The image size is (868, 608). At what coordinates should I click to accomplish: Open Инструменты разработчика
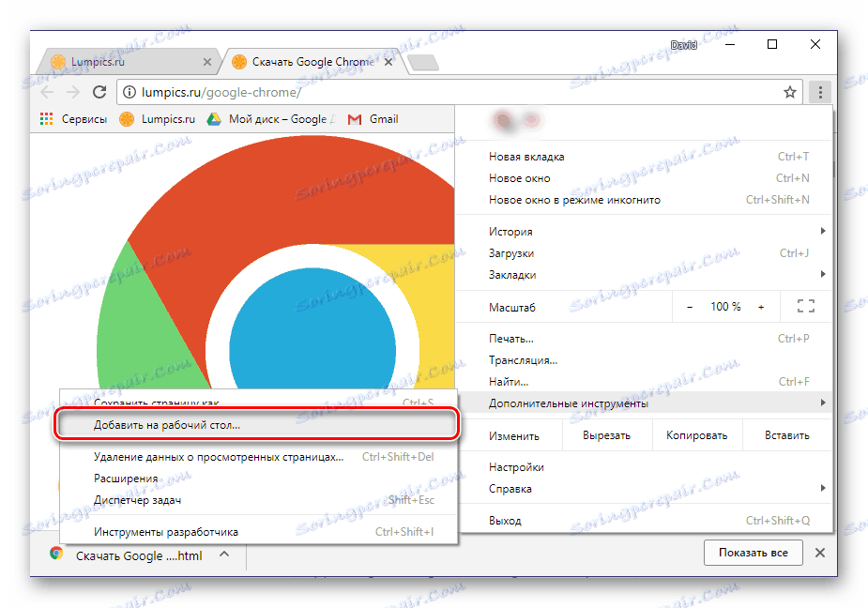coord(258,532)
